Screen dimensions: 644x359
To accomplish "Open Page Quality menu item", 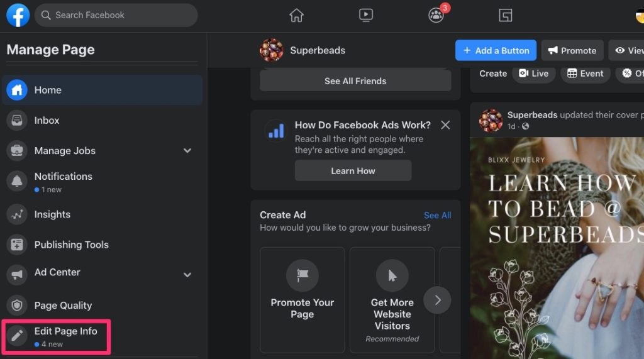I will [x=103, y=305].
